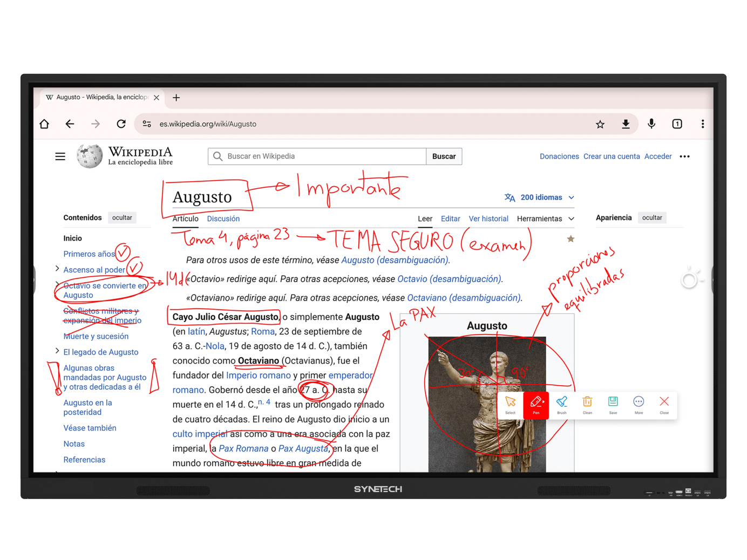Follow the latín link
This screenshot has width=747, height=560.
tap(196, 331)
